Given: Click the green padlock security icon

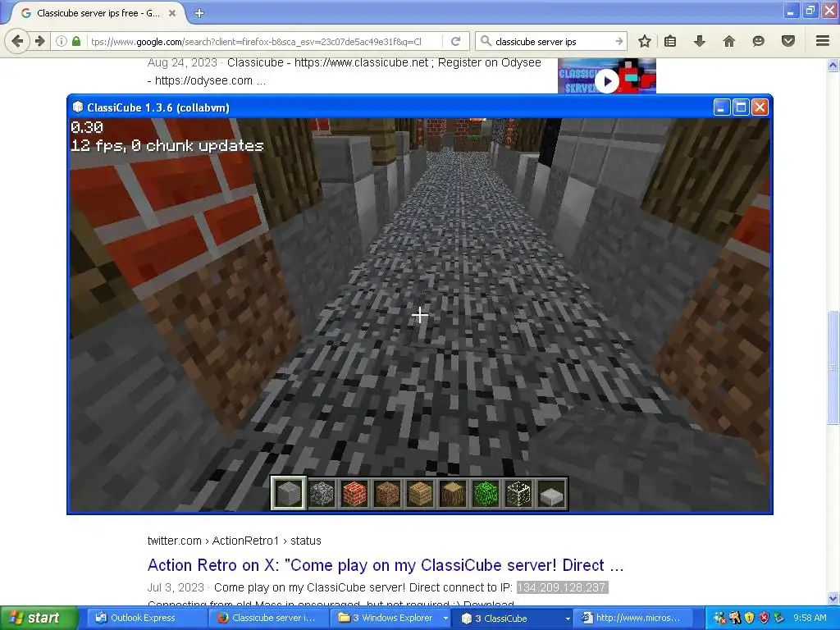Looking at the screenshot, I should (76, 41).
